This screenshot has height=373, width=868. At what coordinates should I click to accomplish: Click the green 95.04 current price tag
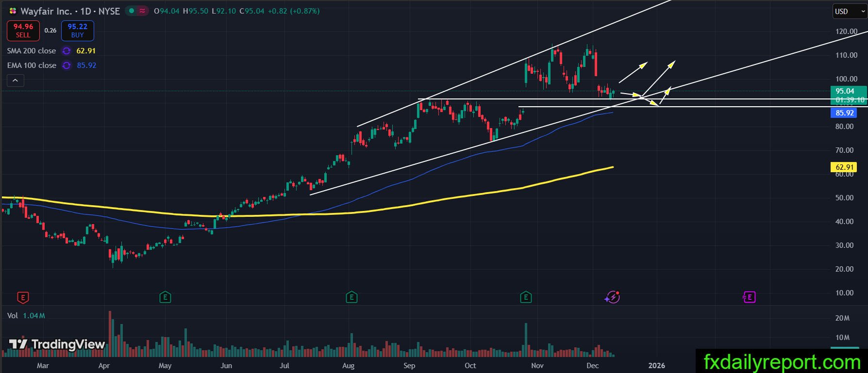click(x=848, y=91)
